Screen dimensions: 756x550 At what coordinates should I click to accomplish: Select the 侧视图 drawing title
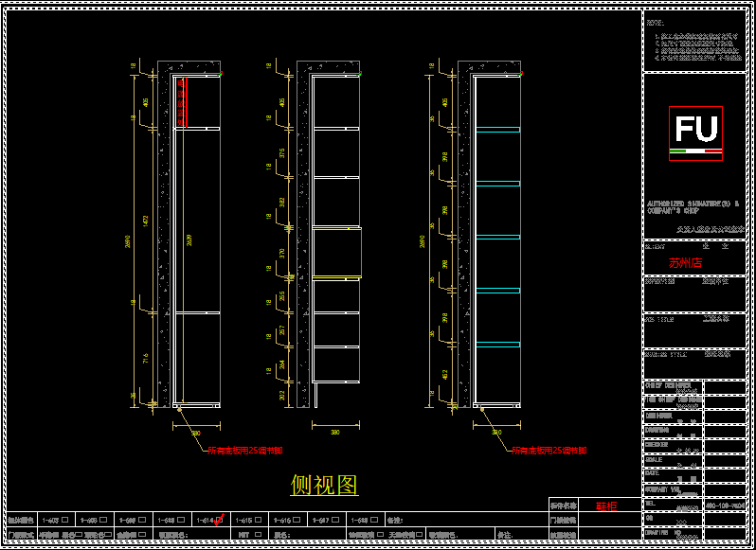click(325, 485)
